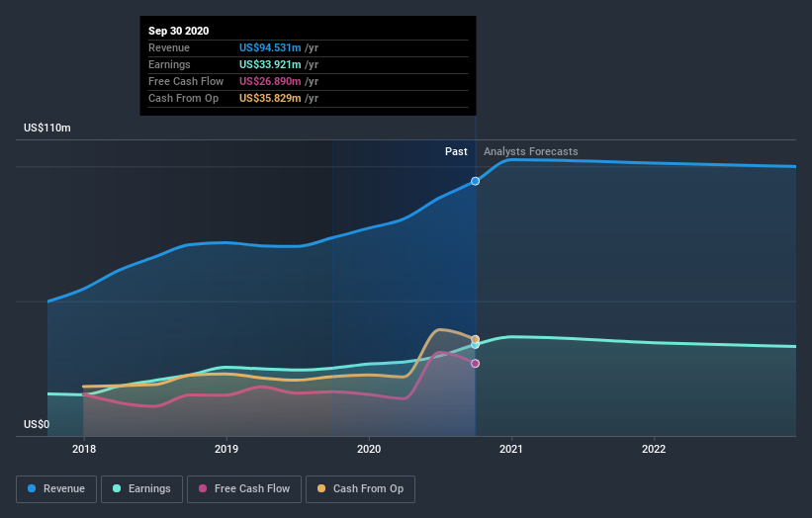Click the 2020 x-axis label

(369, 449)
